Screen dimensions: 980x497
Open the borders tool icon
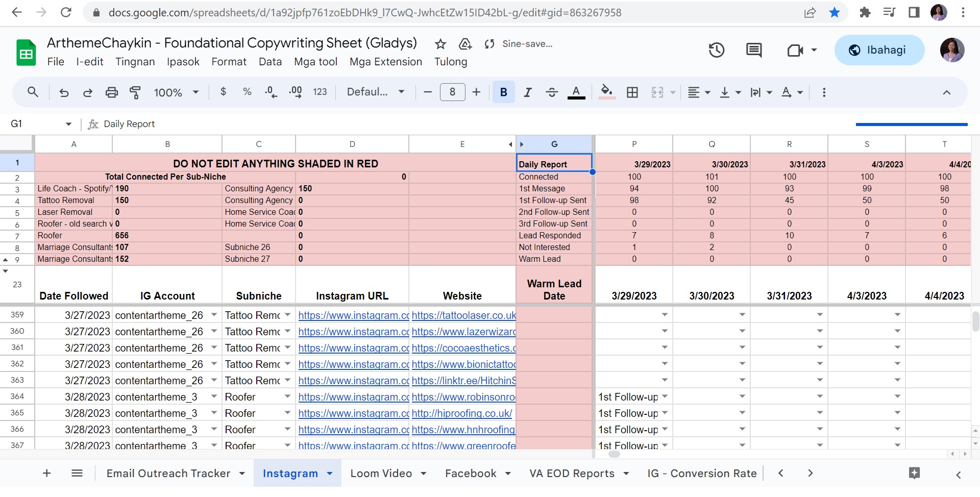click(632, 92)
